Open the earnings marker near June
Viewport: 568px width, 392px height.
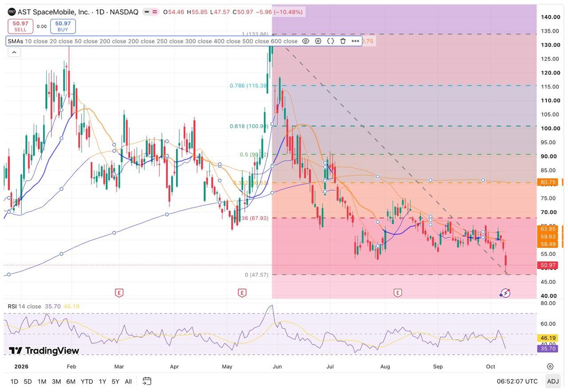pyautogui.click(x=242, y=293)
